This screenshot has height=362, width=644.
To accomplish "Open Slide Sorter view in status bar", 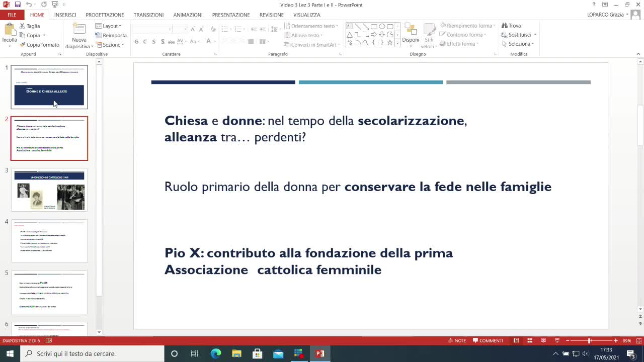I will click(530, 340).
